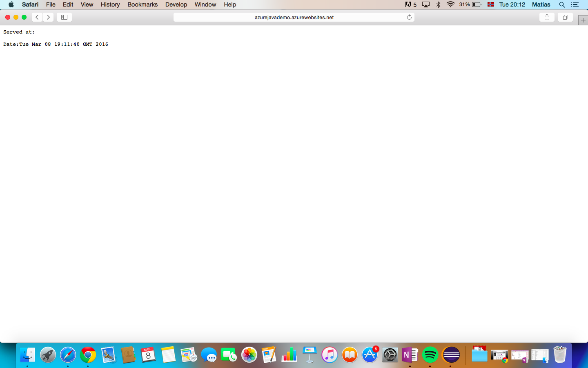Screen dimensions: 588x368
Task: Open the Safari menu
Action: click(x=30, y=4)
